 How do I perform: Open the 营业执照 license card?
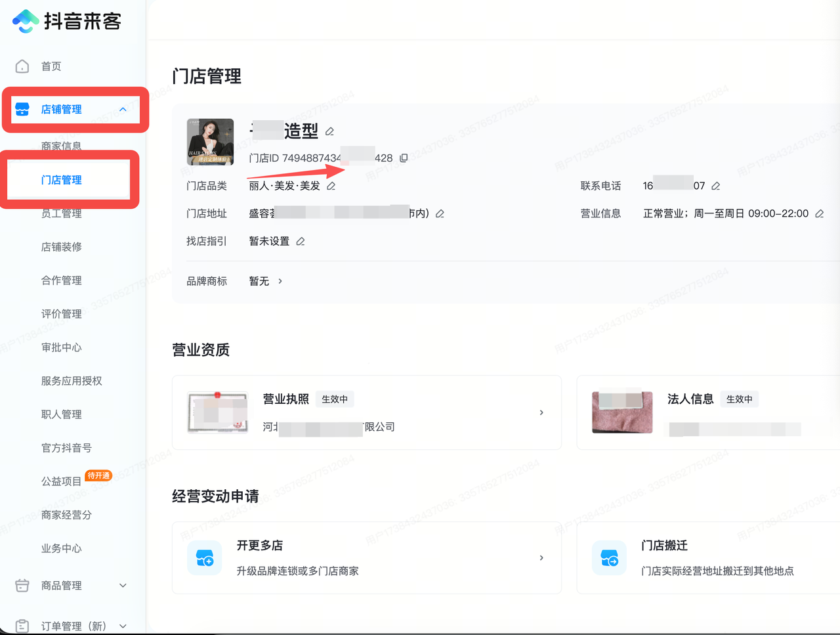tap(366, 412)
